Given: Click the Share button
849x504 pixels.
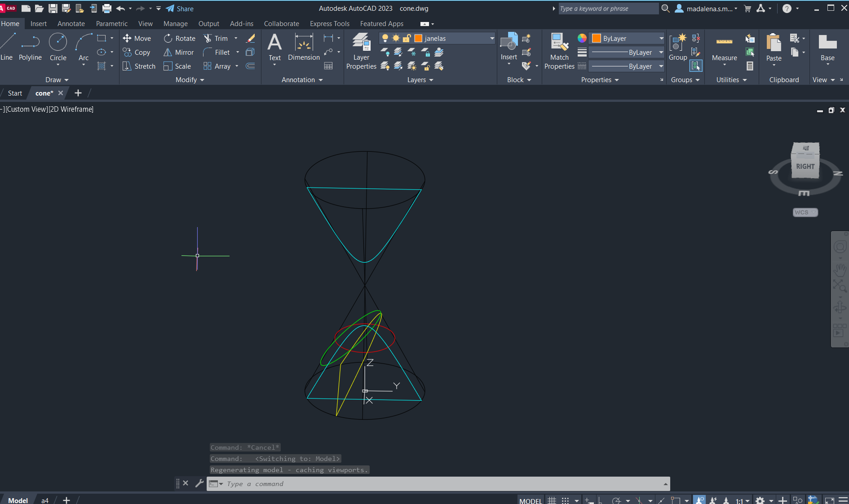Looking at the screenshot, I should (180, 9).
